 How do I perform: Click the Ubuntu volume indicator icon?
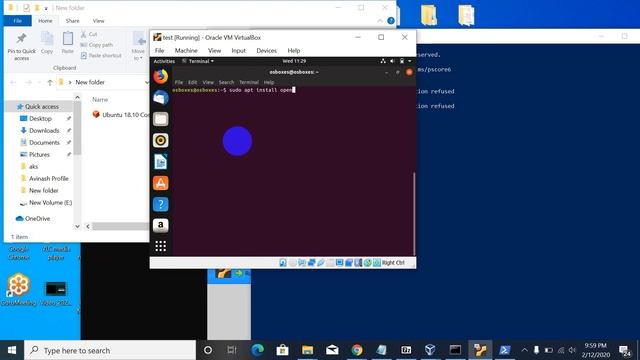coord(392,61)
